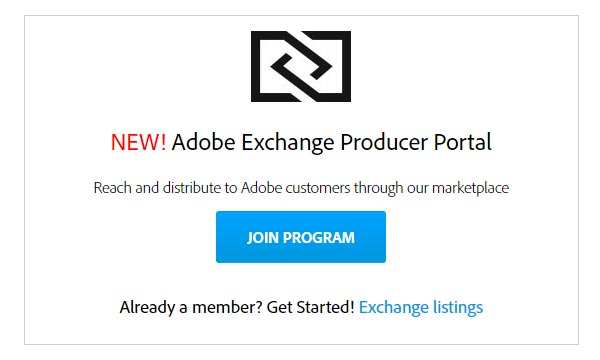
Task: Click the word 'Producer' in heading
Action: [384, 142]
